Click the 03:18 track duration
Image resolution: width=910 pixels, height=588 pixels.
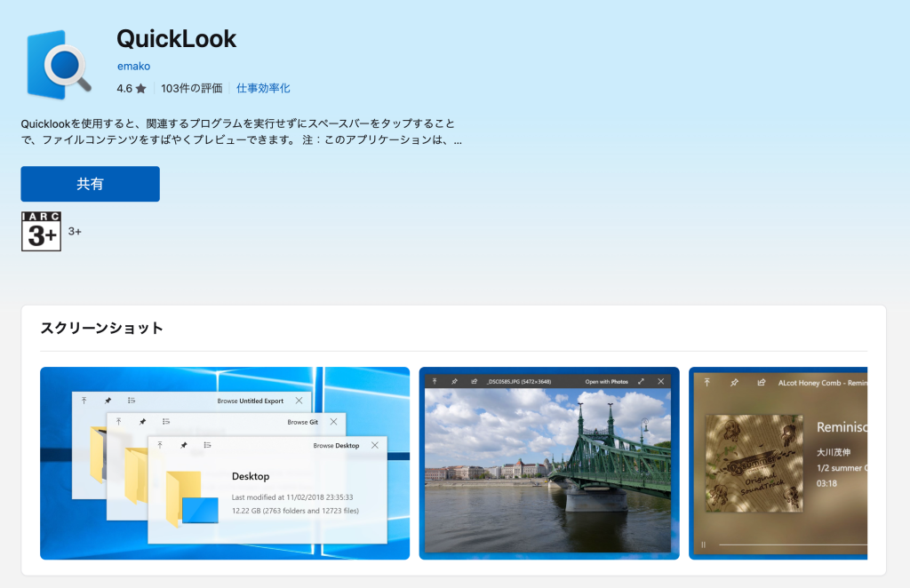coord(827,483)
